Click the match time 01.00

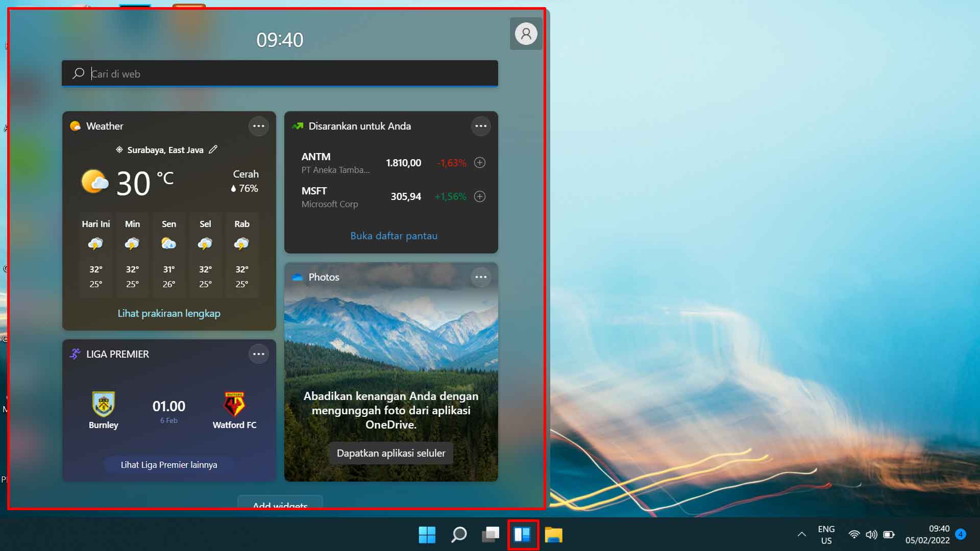click(x=169, y=406)
